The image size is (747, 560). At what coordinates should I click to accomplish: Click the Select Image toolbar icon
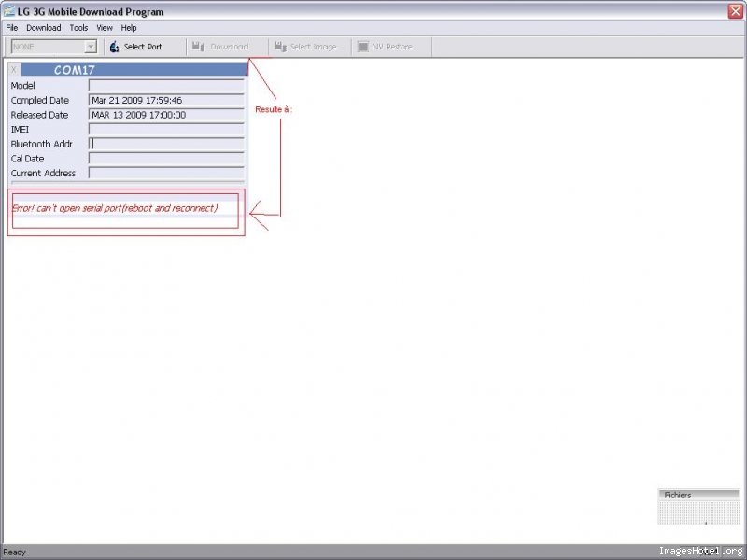click(281, 47)
